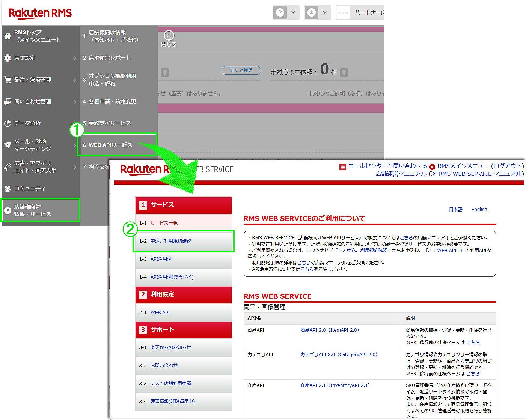Click the RMS top home icon
The image size is (526, 420).
coord(8,36)
